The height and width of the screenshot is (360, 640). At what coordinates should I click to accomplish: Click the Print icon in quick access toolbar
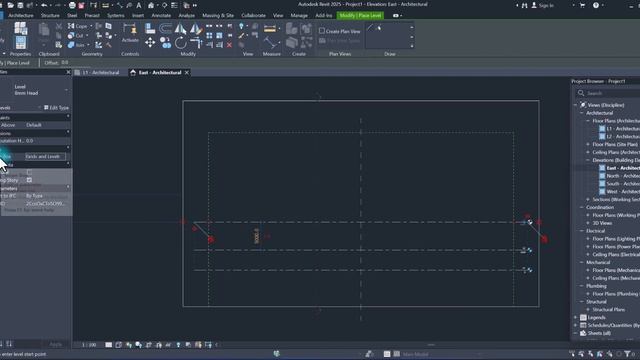click(x=72, y=5)
